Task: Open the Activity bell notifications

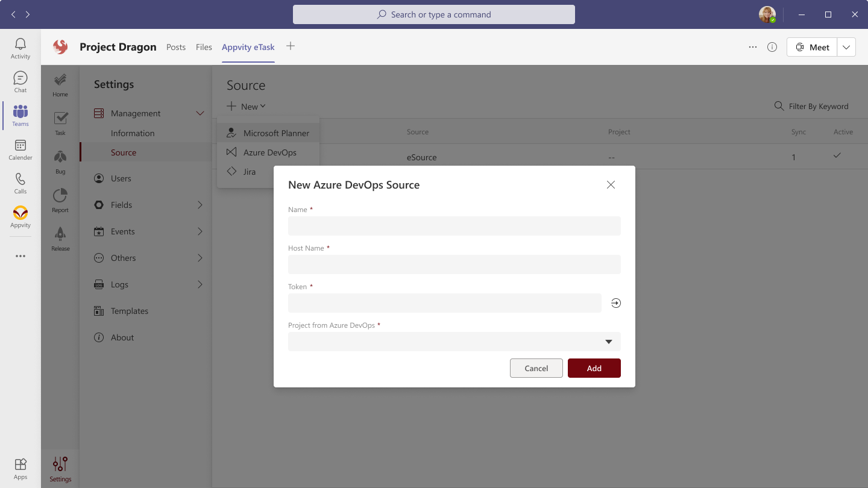Action: click(20, 48)
